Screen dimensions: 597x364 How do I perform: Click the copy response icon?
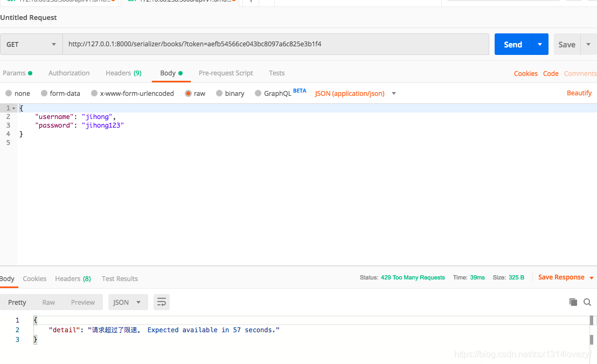tap(573, 302)
